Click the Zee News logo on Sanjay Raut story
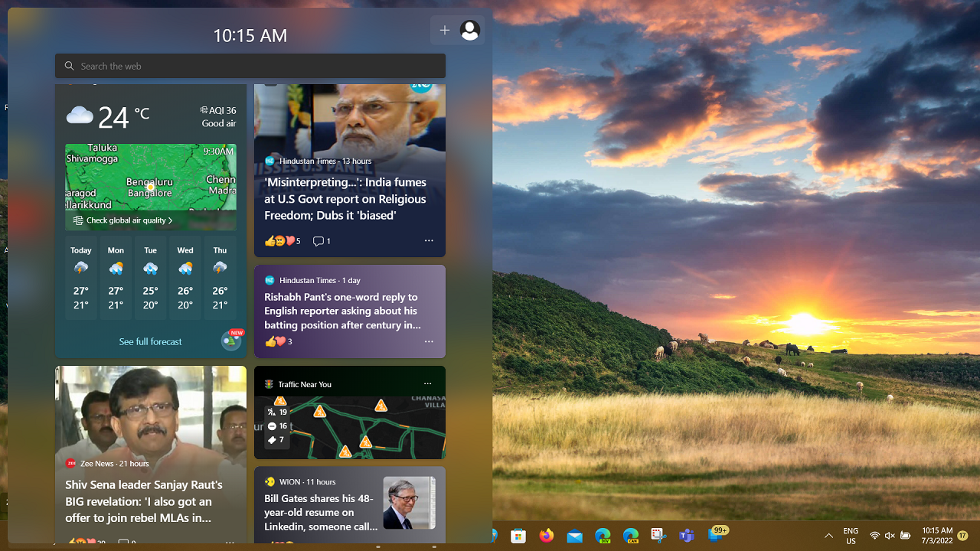This screenshot has height=551, width=980. click(x=71, y=463)
